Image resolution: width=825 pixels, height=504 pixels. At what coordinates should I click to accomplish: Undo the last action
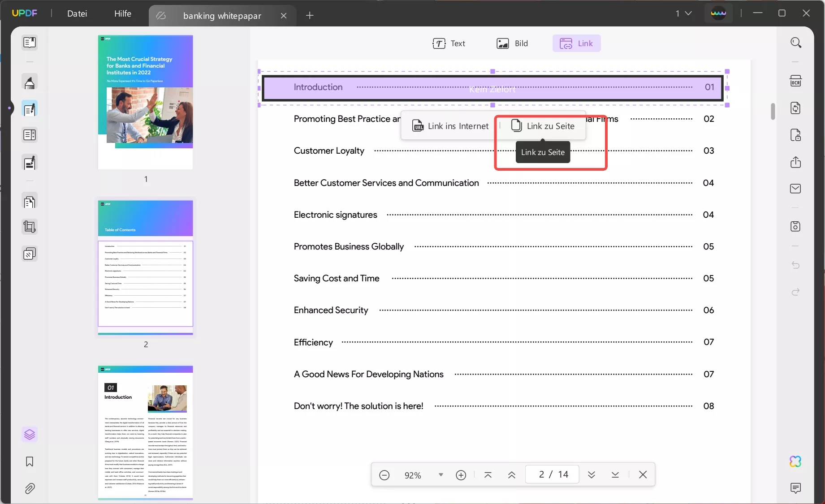click(796, 265)
